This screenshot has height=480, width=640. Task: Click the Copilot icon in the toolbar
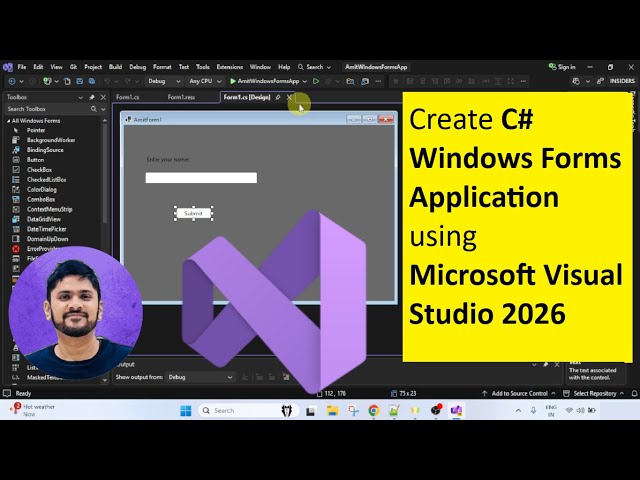click(x=576, y=81)
